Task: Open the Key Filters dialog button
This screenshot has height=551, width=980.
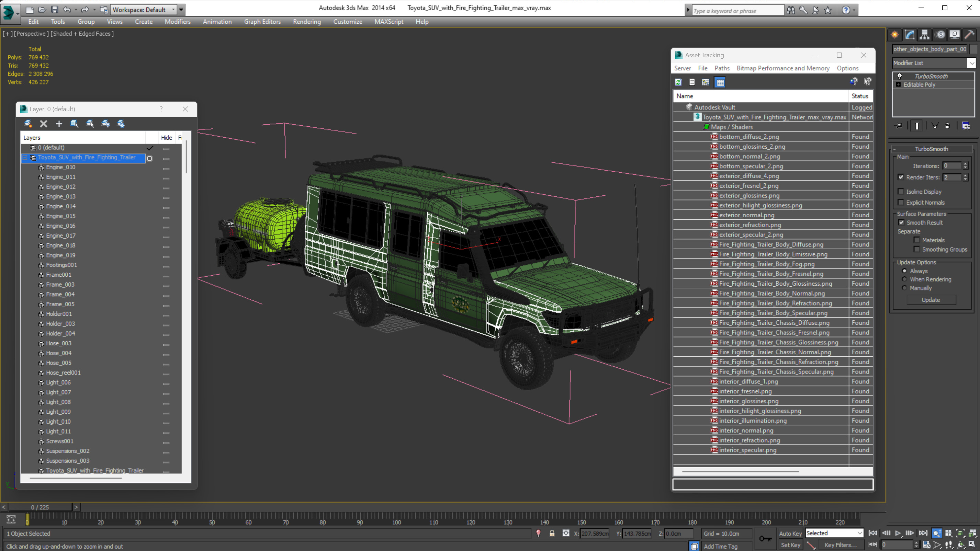Action: click(841, 545)
